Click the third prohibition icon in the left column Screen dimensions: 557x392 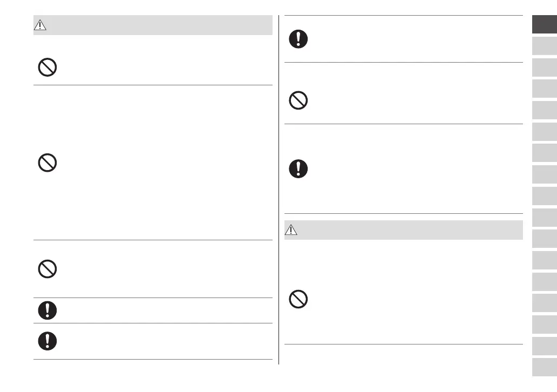47,269
